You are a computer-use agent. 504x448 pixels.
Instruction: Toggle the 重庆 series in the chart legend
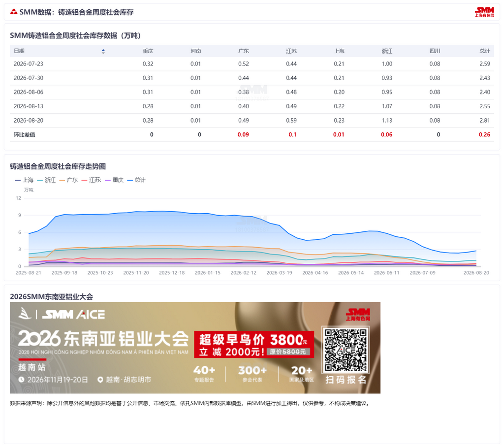[x=114, y=180]
